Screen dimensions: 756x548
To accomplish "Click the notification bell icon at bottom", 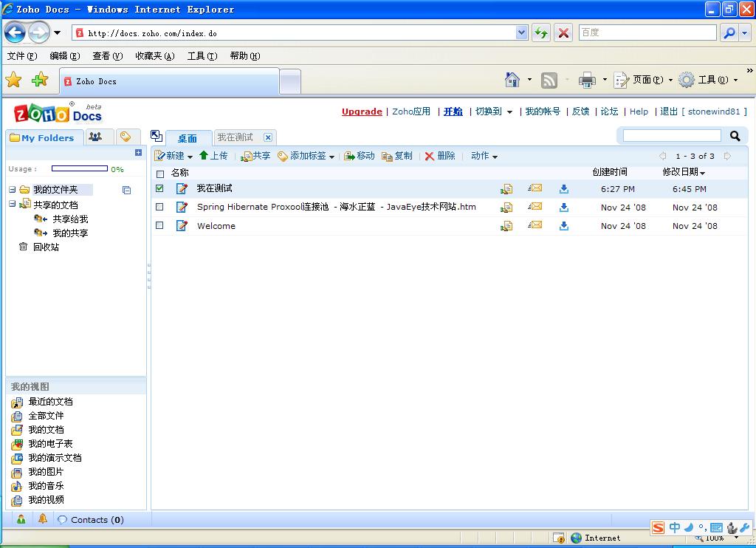I will 42,518.
